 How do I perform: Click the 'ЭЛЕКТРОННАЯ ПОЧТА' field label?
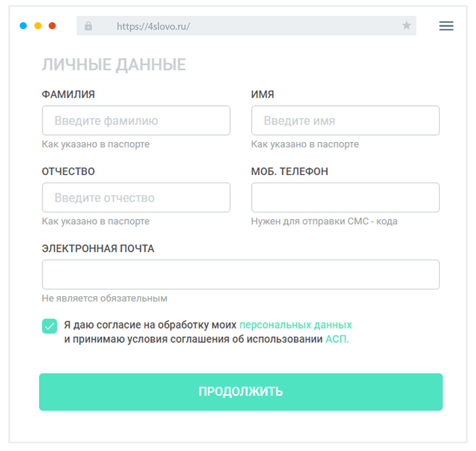pos(98,249)
